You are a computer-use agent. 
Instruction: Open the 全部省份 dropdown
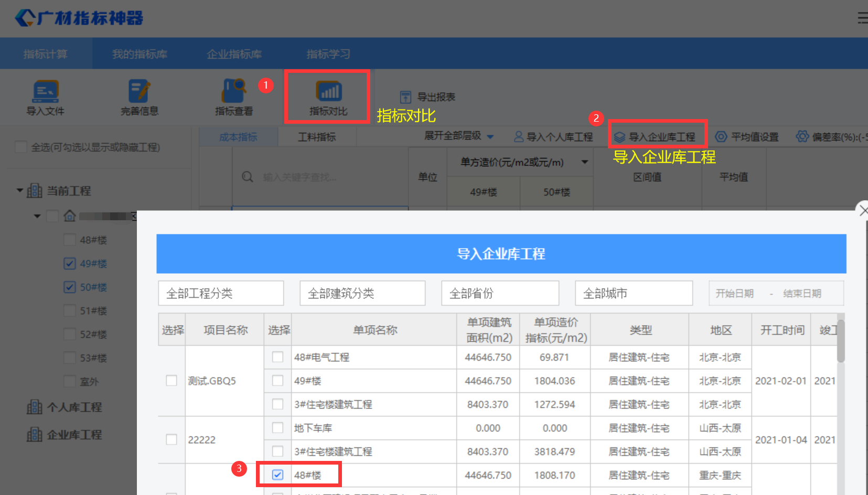500,293
